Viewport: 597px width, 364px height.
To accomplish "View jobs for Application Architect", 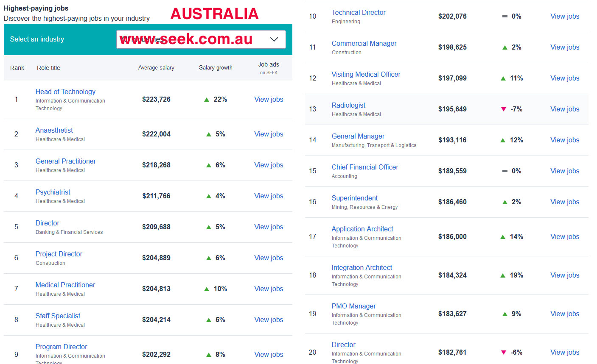I will point(565,236).
